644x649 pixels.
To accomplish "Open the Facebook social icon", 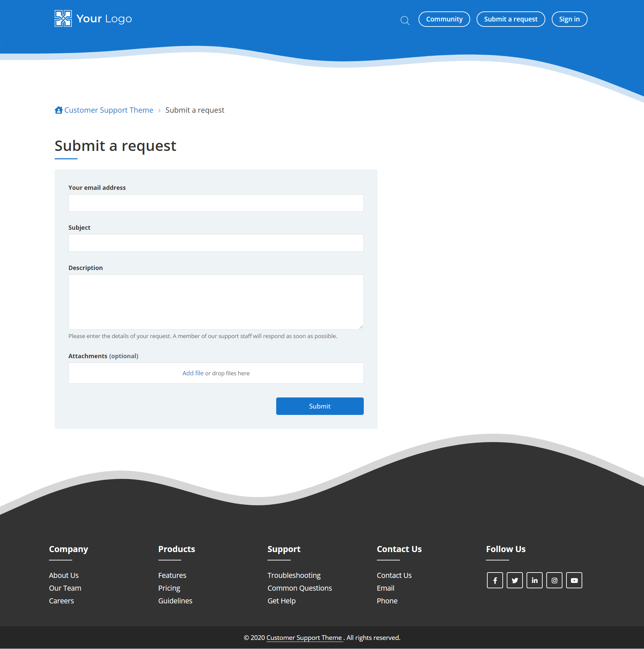I will click(x=495, y=581).
